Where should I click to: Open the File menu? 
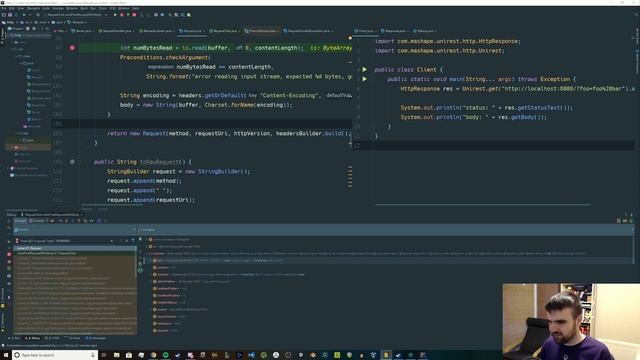[x=4, y=8]
